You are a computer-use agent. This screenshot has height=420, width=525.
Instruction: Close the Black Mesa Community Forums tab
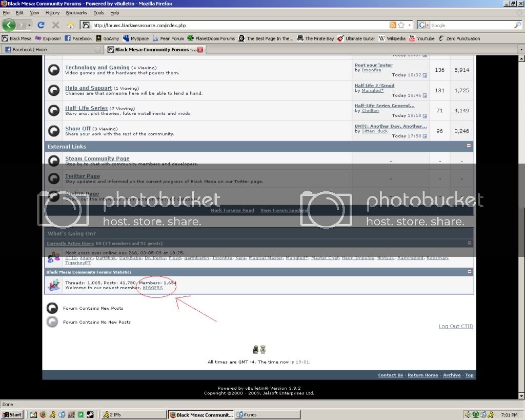pyautogui.click(x=200, y=50)
